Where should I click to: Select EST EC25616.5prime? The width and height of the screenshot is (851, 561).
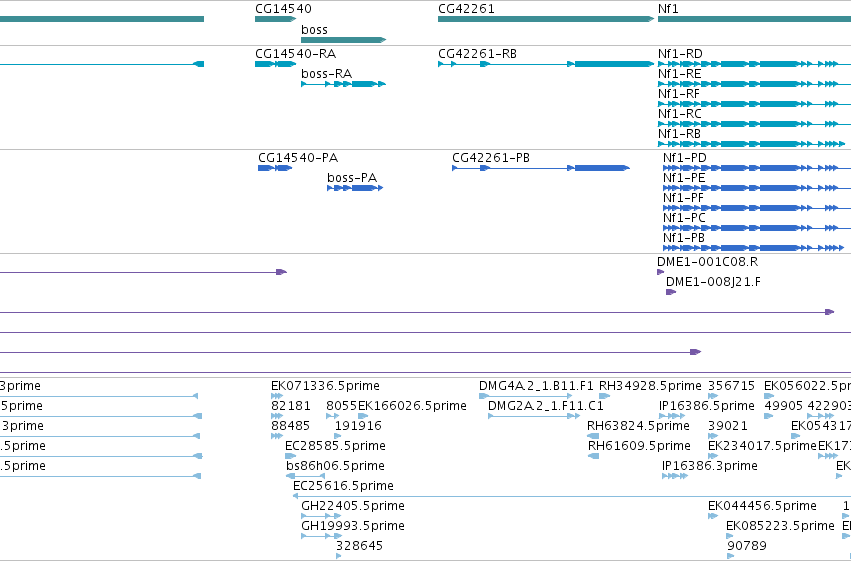click(572, 496)
